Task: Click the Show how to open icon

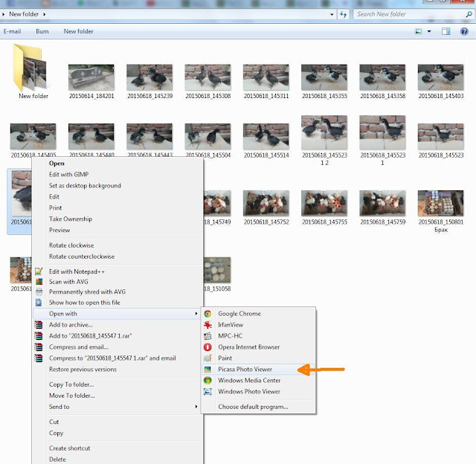Action: coord(39,303)
